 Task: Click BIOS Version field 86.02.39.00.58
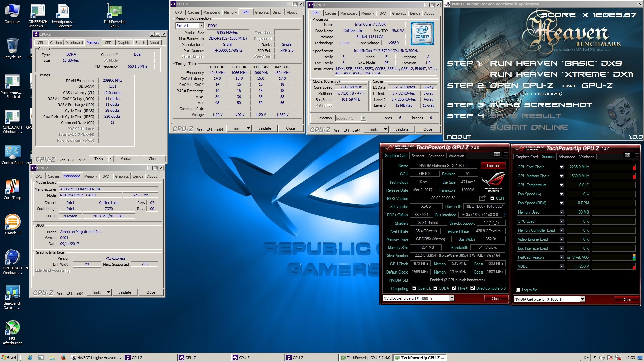pos(443,198)
